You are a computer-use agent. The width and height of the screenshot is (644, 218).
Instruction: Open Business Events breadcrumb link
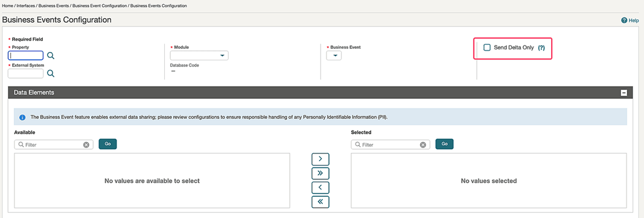[53, 6]
